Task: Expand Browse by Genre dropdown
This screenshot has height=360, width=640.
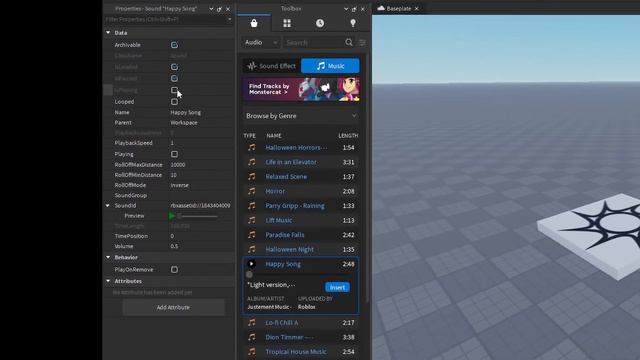Action: click(x=301, y=116)
